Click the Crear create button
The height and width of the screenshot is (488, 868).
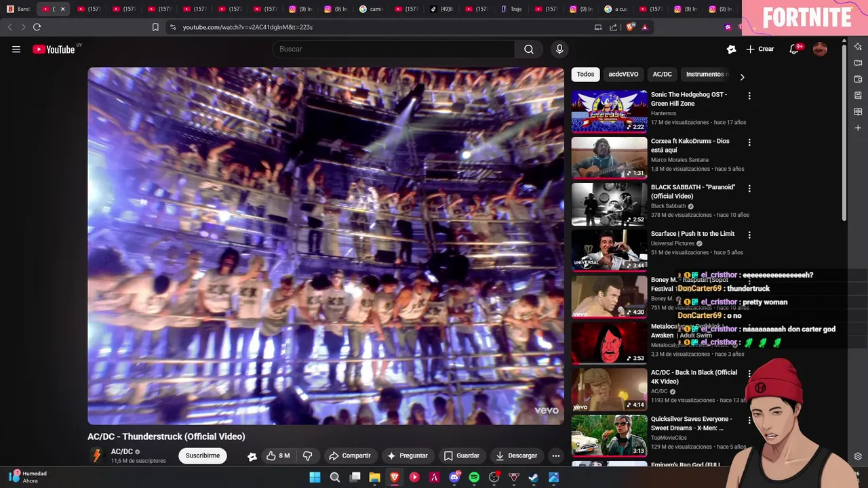[760, 49]
